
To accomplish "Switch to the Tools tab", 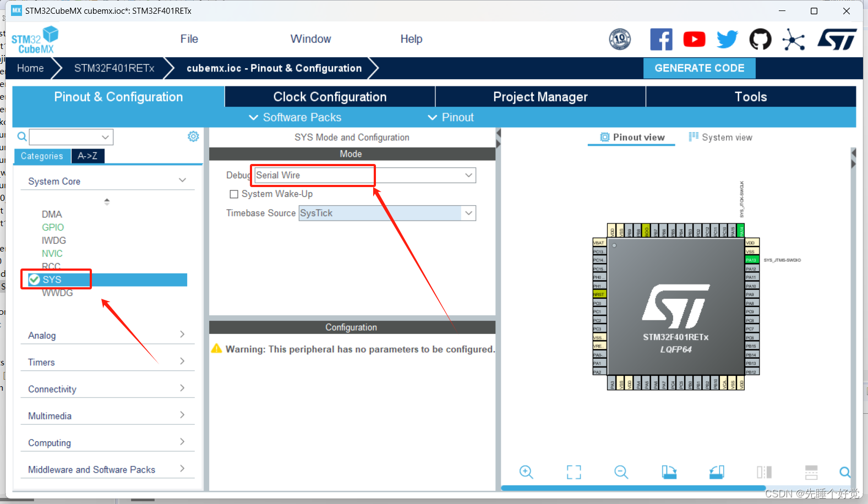I will click(751, 97).
